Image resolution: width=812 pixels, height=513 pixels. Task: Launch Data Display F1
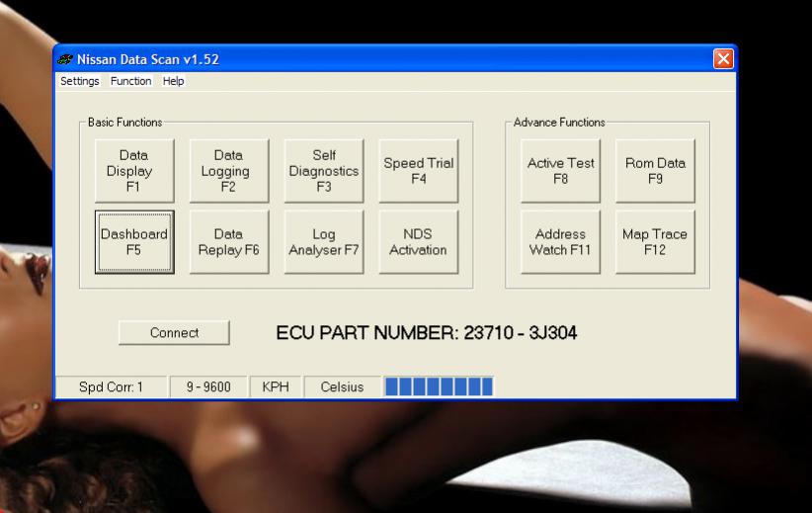(x=134, y=170)
